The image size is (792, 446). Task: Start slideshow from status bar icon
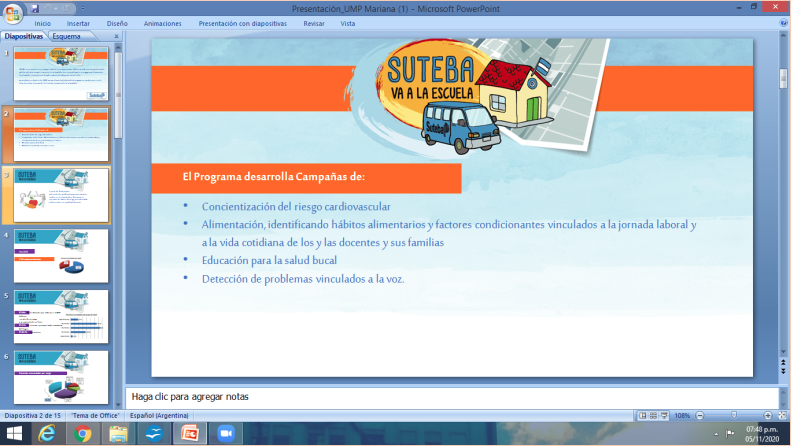point(666,415)
